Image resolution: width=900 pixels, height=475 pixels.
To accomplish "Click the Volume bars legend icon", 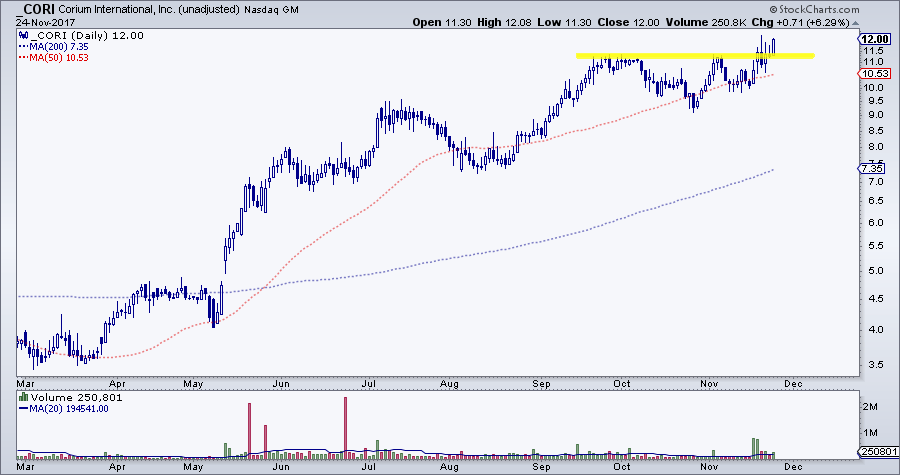I will (24, 398).
